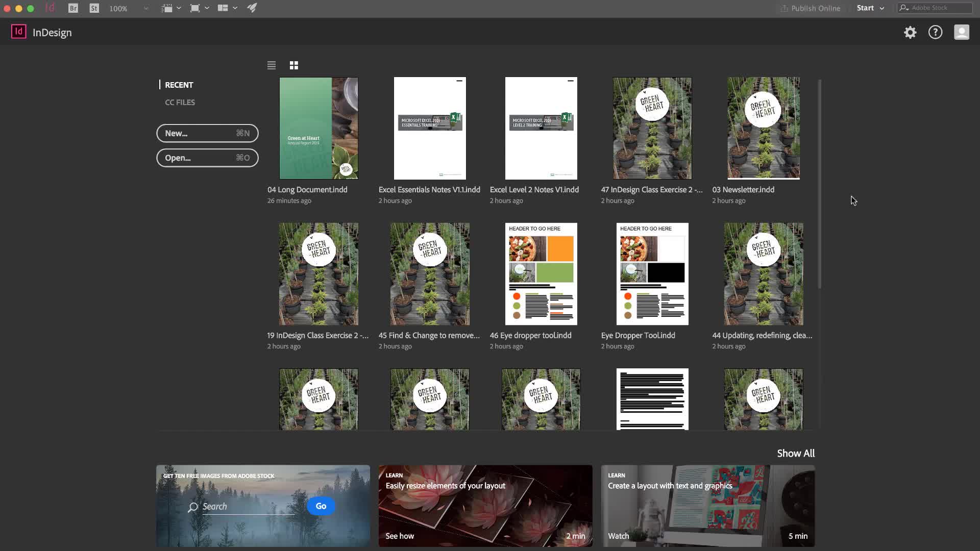Click the Adobe Stock search field
The width and height of the screenshot is (980, 551).
[935, 8]
